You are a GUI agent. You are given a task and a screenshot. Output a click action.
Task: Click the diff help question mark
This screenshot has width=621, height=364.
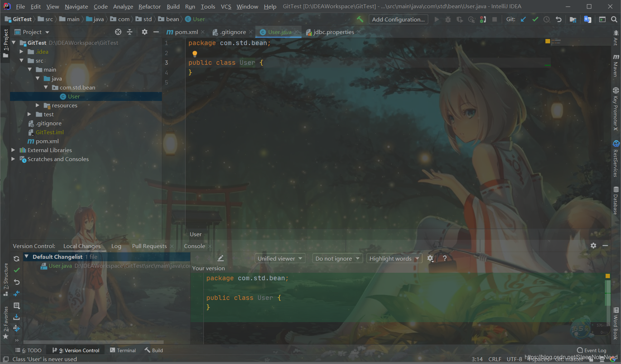pos(445,258)
